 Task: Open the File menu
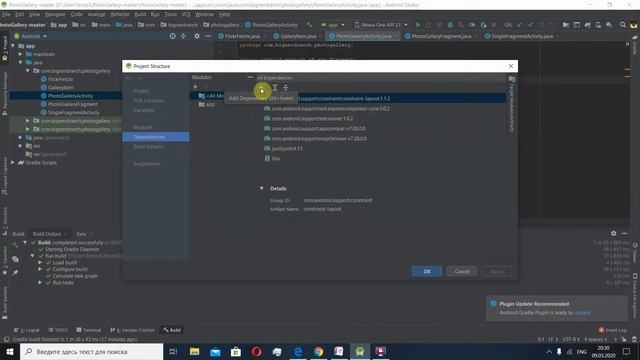(x=6, y=14)
